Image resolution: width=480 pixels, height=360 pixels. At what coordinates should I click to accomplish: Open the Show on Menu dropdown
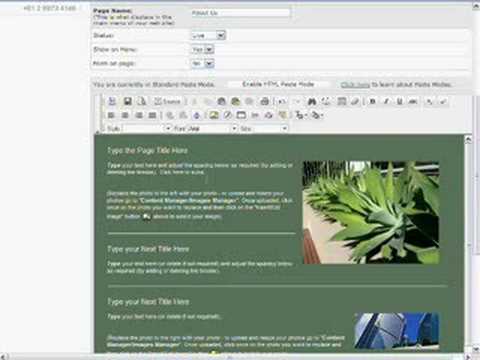point(203,49)
